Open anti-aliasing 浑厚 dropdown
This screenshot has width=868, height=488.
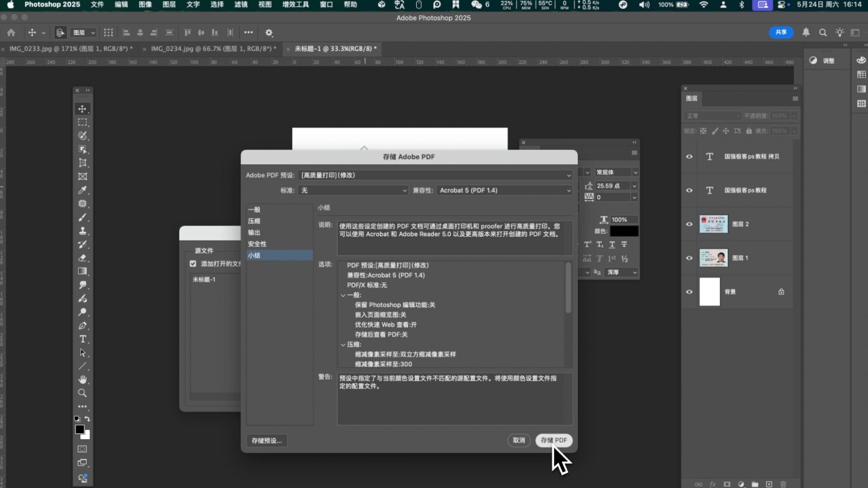(621, 272)
